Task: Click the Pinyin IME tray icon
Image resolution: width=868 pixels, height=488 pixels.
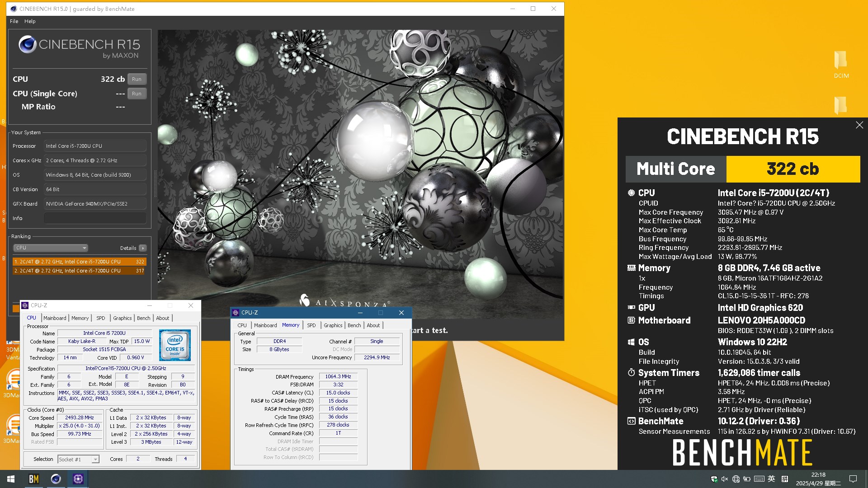Action: point(785,479)
